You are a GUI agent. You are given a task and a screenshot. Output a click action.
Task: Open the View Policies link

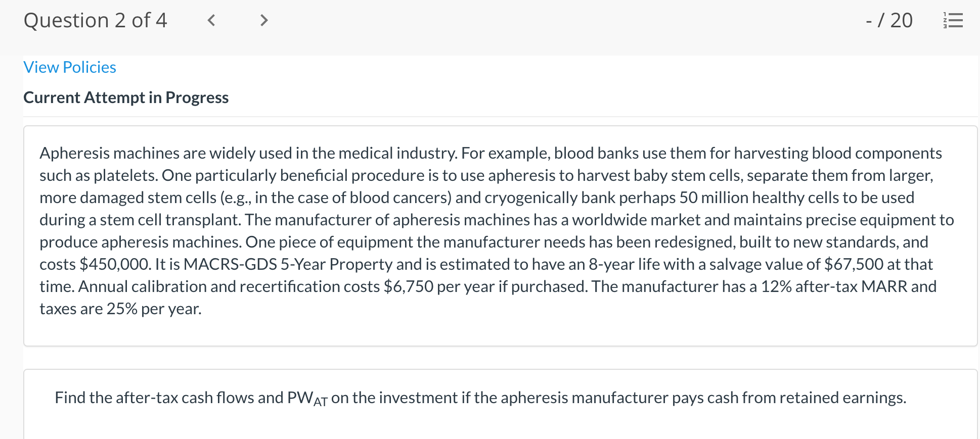tap(69, 67)
